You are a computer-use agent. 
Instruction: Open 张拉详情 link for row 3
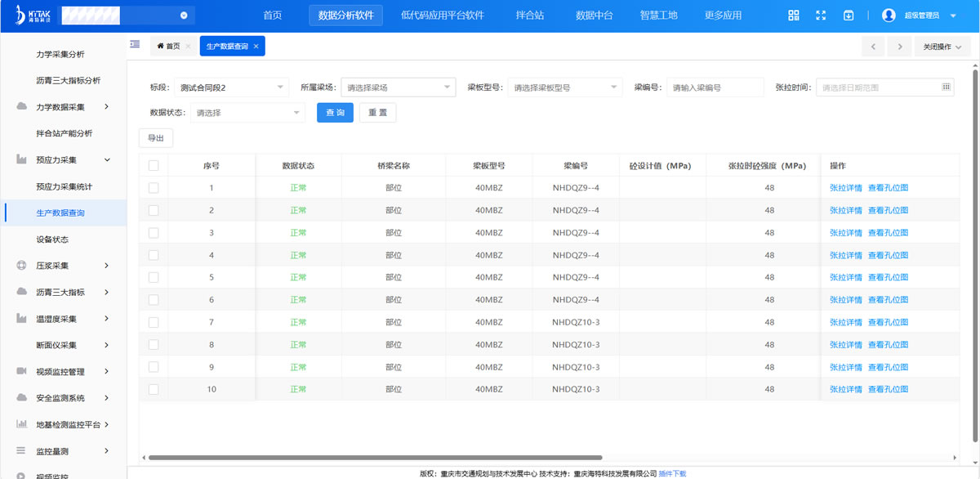tap(845, 233)
